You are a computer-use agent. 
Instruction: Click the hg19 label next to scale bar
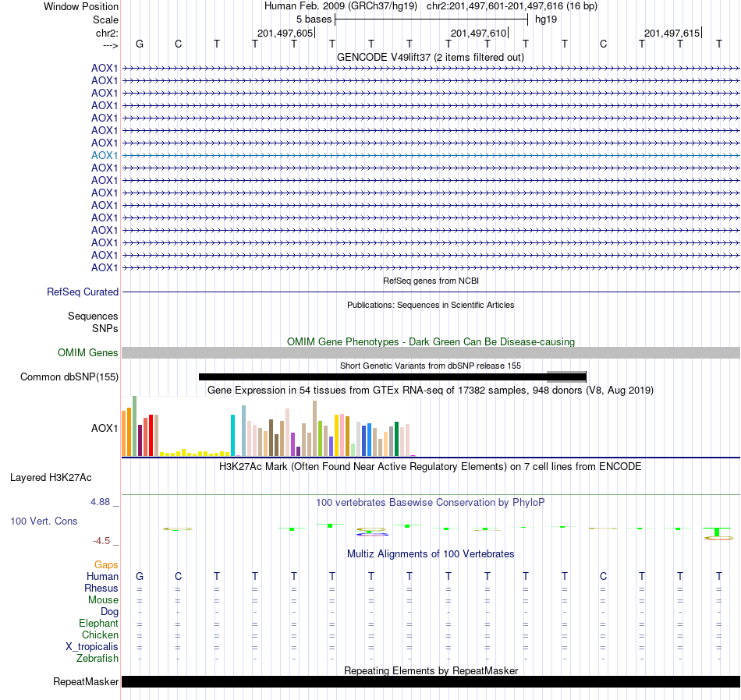coord(546,19)
